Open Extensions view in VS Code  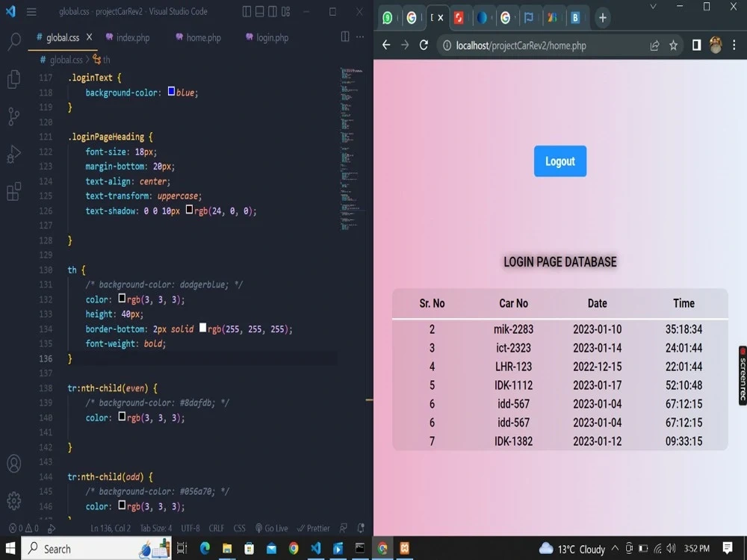click(x=14, y=191)
